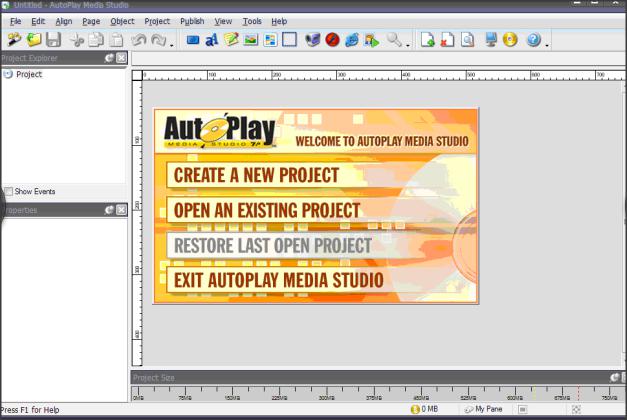Click the Save floppy disk icon
The height and width of the screenshot is (420, 627).
tap(54, 40)
